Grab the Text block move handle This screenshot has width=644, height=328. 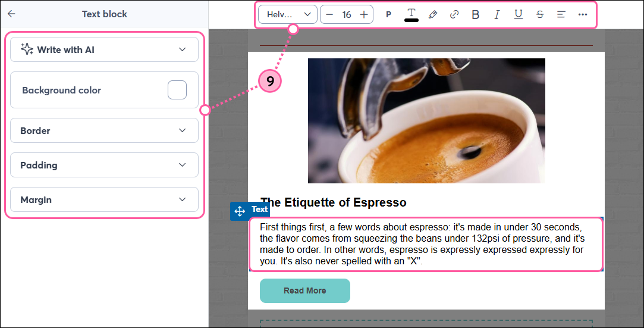pos(240,211)
